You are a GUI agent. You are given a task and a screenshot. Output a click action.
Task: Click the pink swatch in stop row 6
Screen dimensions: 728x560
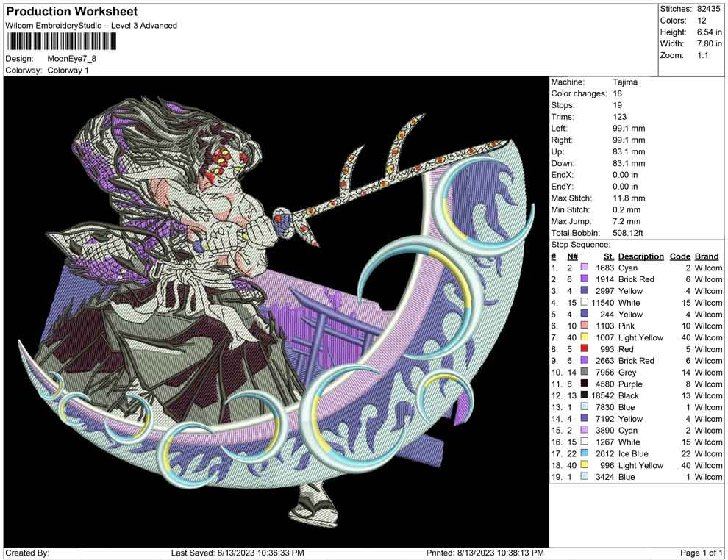tap(585, 326)
